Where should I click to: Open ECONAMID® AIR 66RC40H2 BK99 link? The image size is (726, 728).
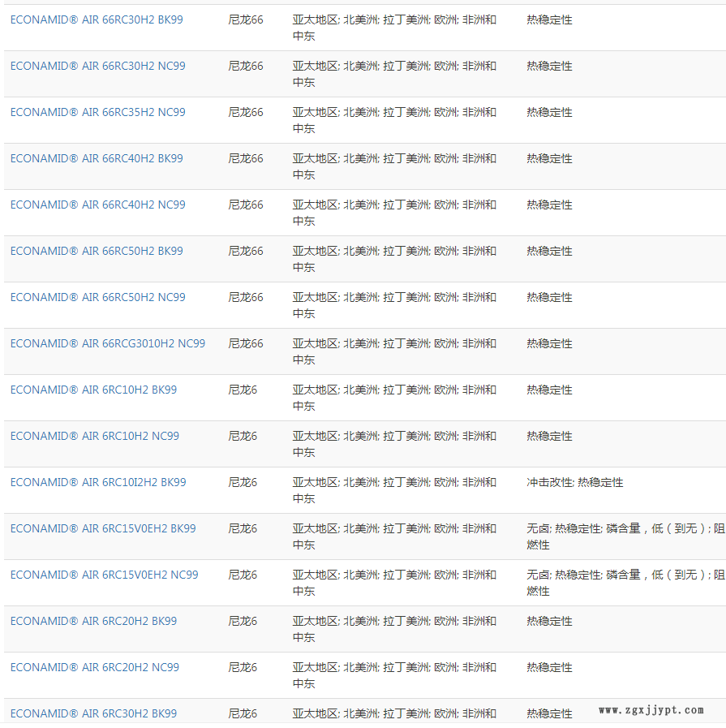[x=97, y=159]
